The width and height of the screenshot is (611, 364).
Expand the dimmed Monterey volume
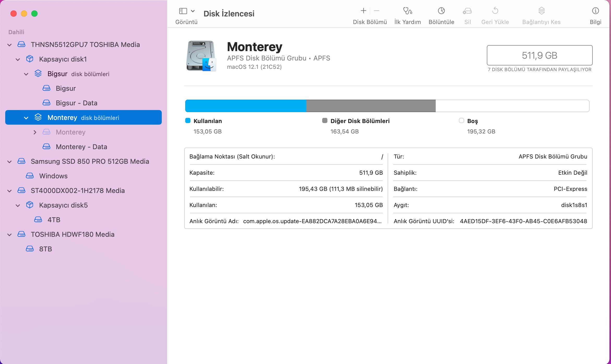[x=35, y=132]
